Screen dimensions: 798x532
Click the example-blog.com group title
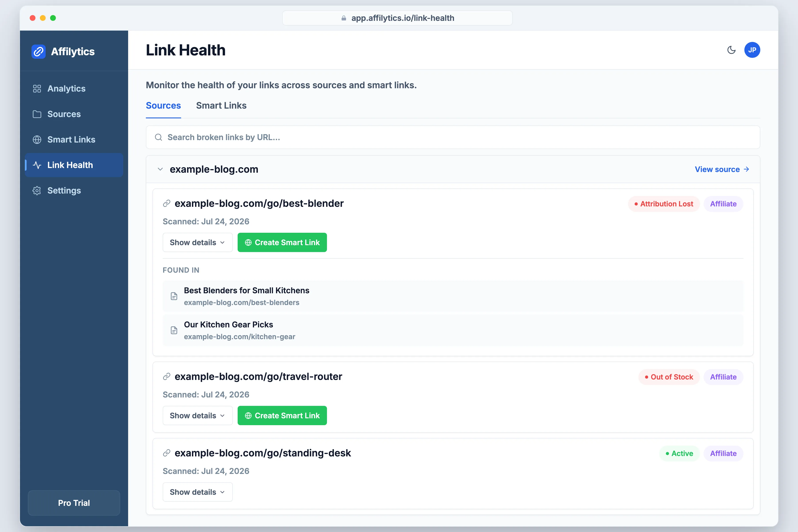coord(214,169)
